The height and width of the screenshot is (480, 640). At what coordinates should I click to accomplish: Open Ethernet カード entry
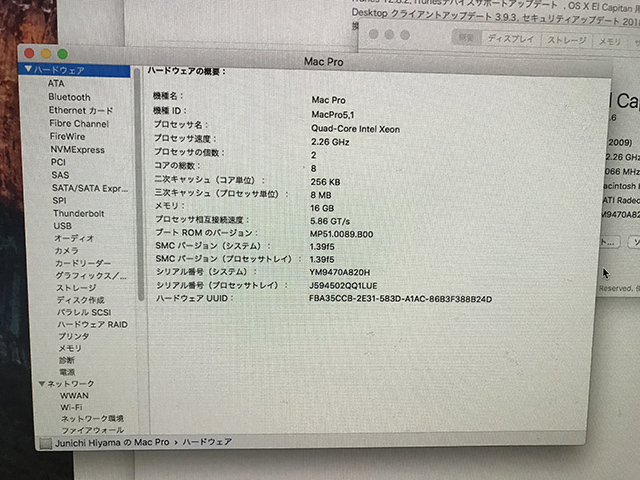81,110
